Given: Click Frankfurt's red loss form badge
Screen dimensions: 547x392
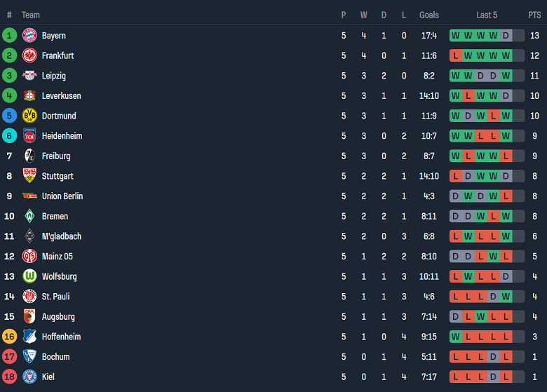Looking at the screenshot, I should (456, 55).
